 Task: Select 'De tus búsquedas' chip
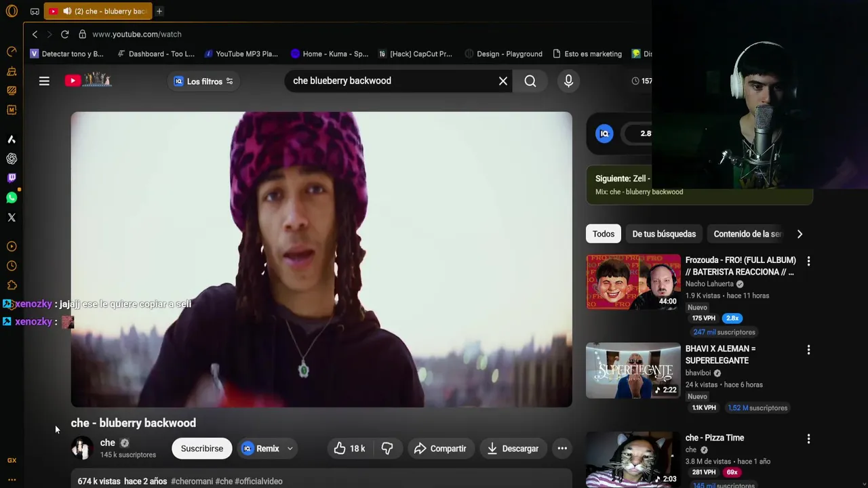pos(664,234)
